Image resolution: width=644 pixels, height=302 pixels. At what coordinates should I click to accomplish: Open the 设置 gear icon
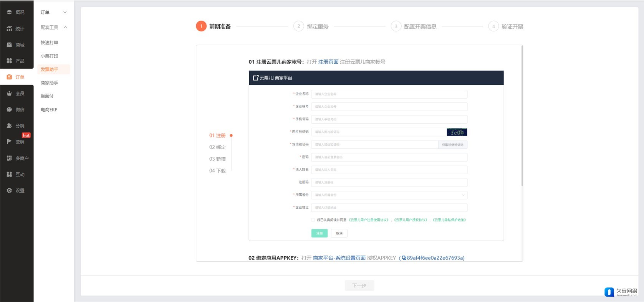click(9, 191)
